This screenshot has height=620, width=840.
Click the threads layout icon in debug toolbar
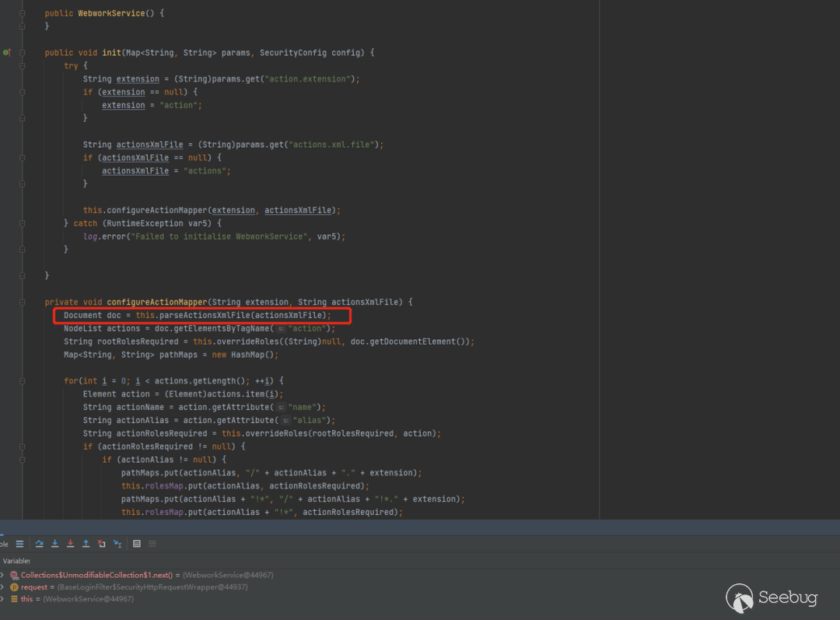19,544
